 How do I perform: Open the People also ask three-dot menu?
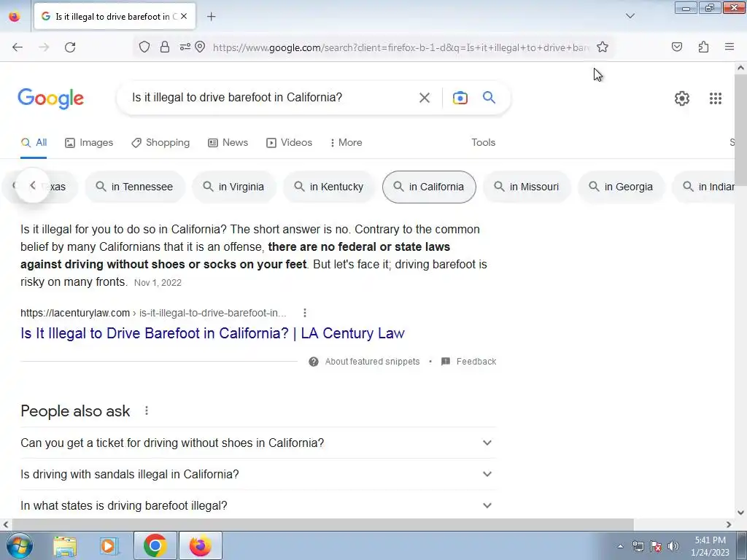coord(147,411)
